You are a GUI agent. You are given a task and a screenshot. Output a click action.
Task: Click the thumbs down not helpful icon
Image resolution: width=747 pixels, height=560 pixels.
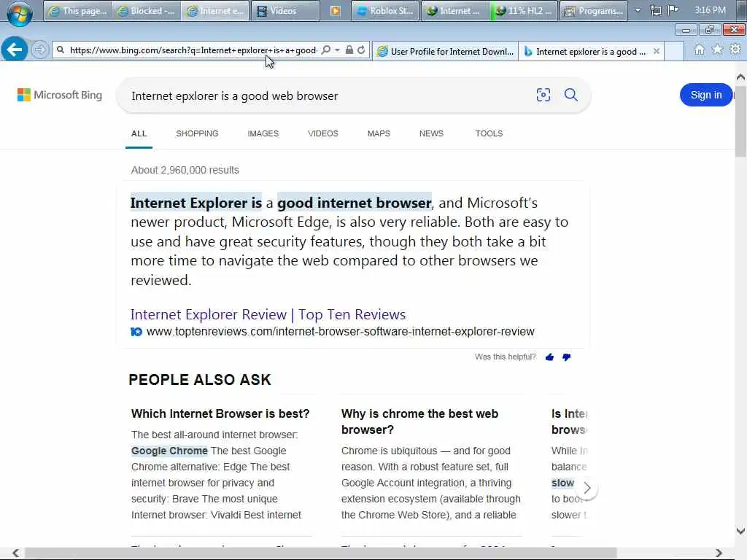pyautogui.click(x=566, y=357)
